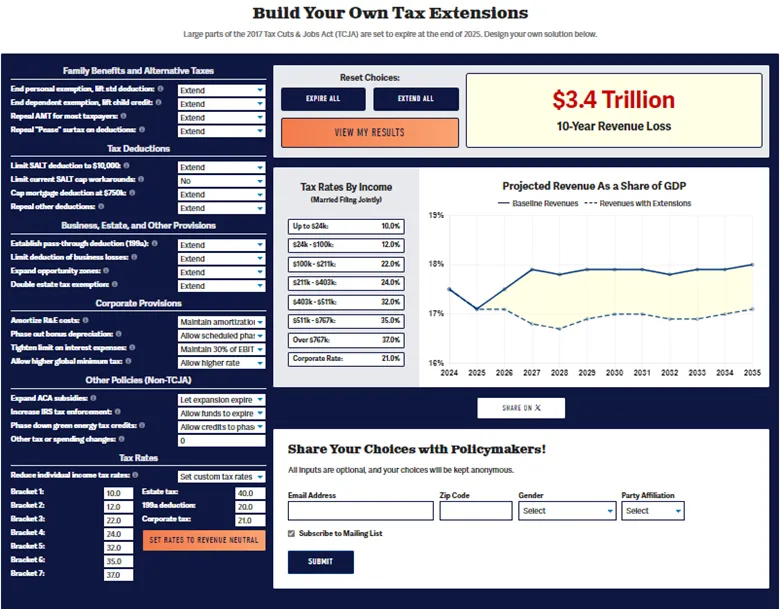Click the Expire All button

point(323,99)
